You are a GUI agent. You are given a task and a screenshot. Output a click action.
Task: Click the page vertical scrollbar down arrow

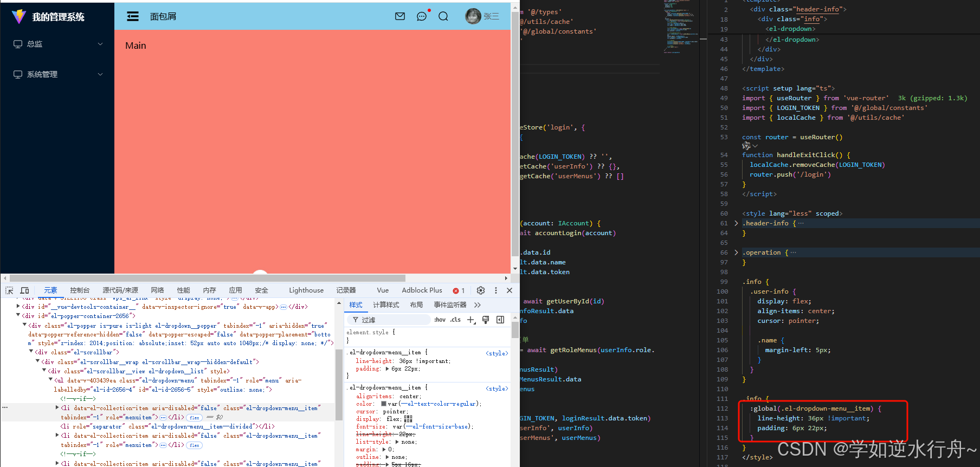click(x=515, y=269)
